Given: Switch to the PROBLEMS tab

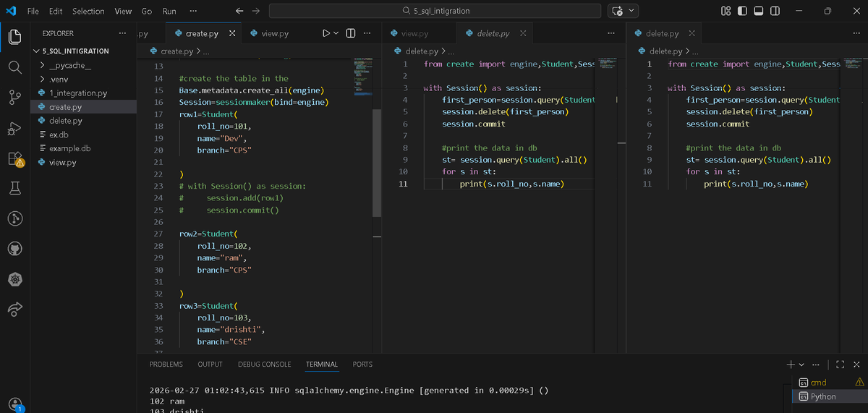Looking at the screenshot, I should pyautogui.click(x=166, y=365).
